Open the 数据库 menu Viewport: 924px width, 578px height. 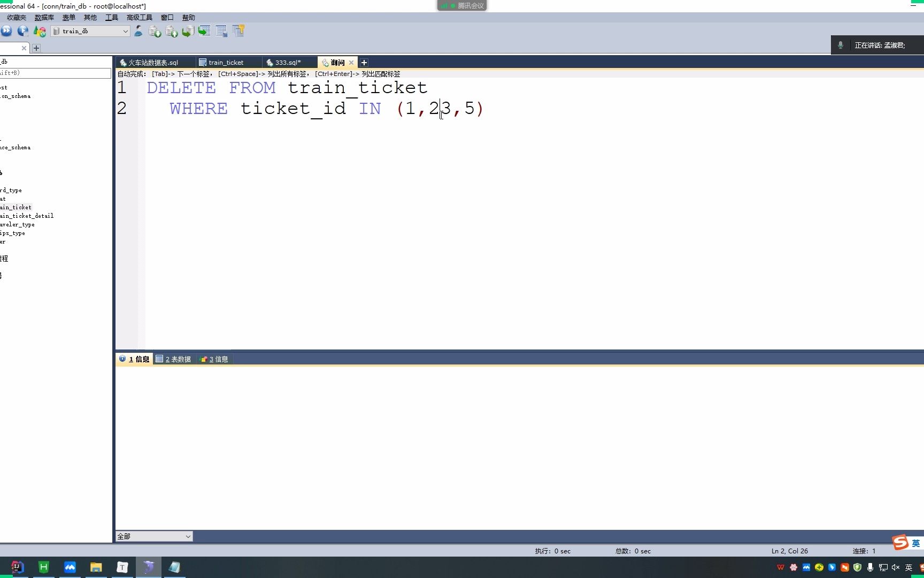pos(44,18)
